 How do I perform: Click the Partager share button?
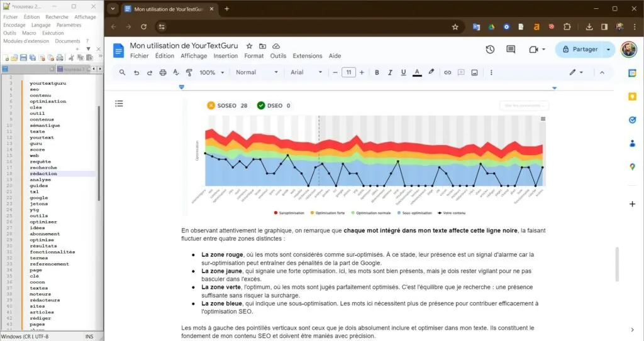point(580,49)
